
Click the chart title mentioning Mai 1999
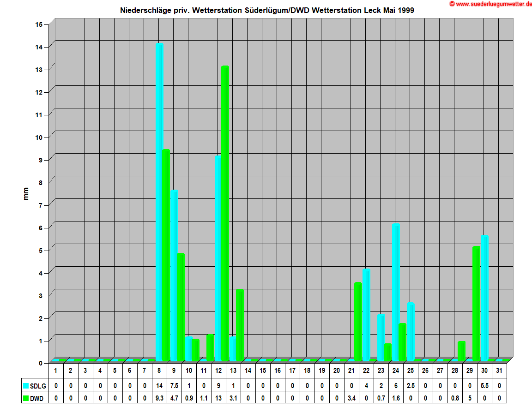click(267, 10)
